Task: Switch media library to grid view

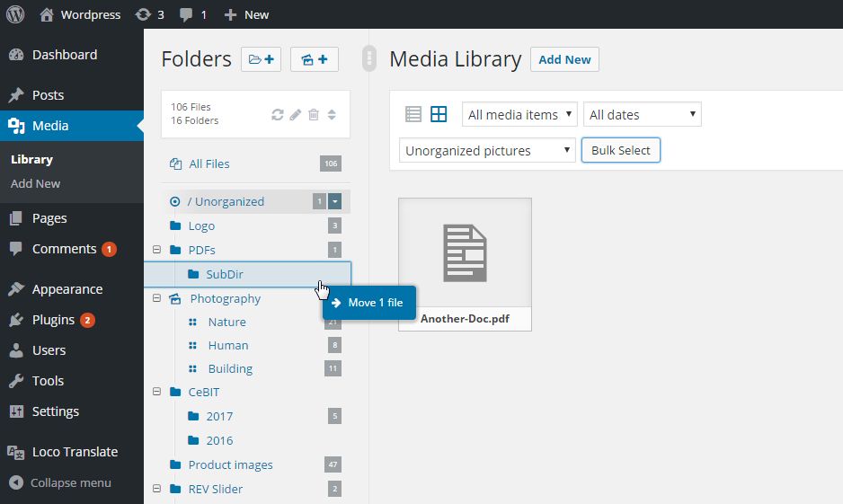Action: (439, 114)
